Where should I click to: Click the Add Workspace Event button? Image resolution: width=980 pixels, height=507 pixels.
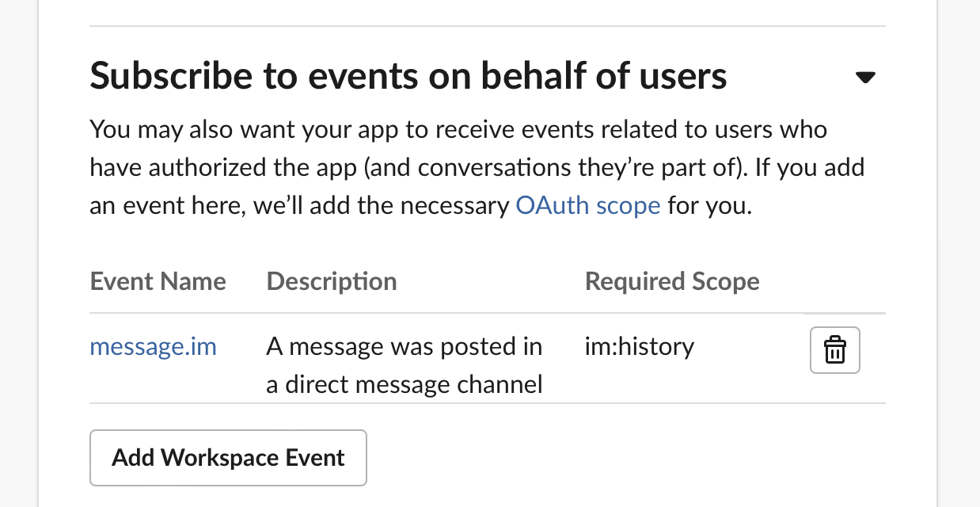(x=228, y=457)
